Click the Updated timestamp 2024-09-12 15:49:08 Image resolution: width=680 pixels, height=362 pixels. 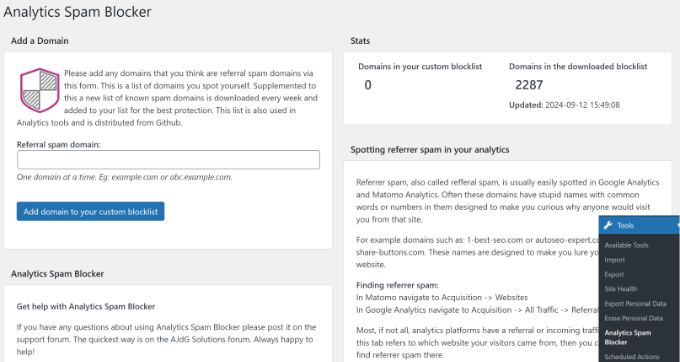tap(582, 105)
